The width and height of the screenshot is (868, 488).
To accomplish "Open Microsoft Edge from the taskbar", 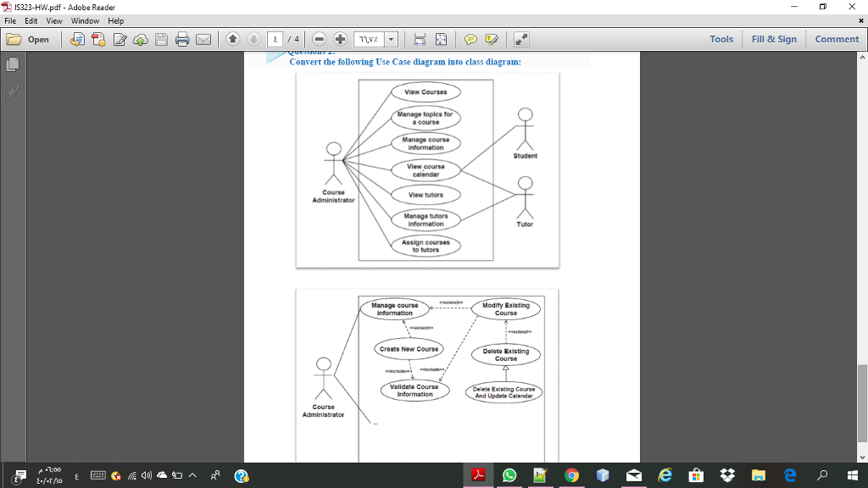I will [x=790, y=475].
